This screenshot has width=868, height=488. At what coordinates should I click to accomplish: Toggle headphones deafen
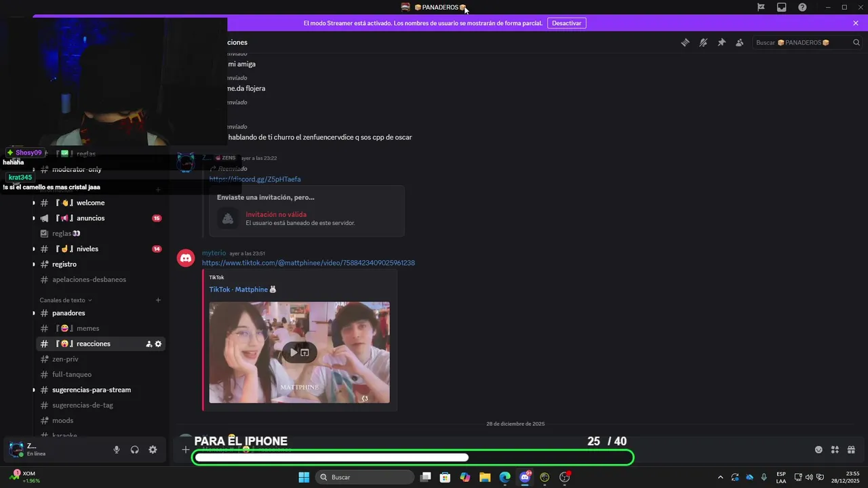click(135, 449)
